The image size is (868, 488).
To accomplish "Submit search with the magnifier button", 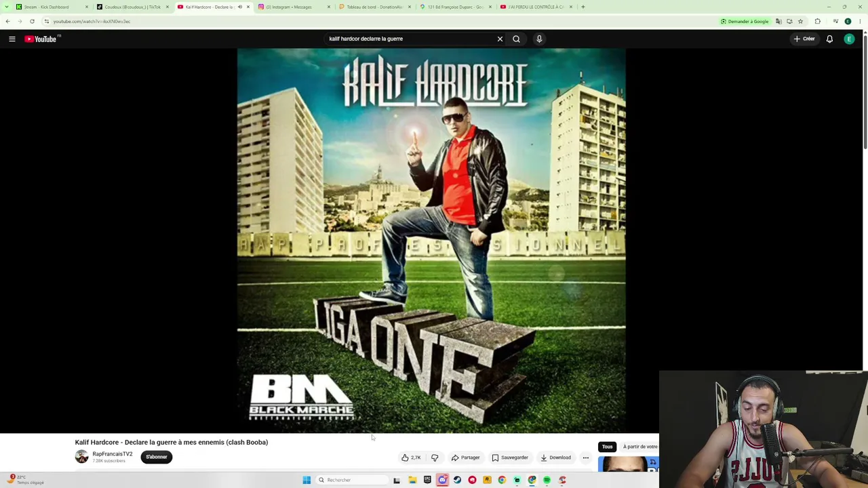I will [x=516, y=39].
